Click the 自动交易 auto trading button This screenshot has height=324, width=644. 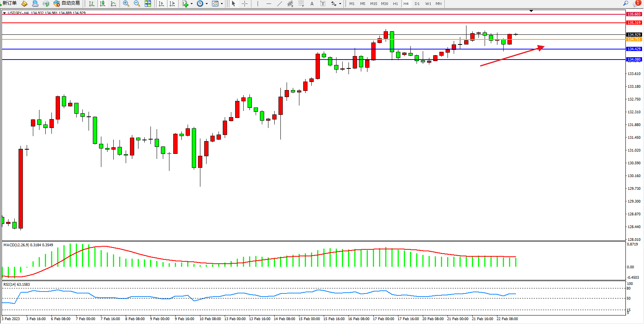[67, 3]
